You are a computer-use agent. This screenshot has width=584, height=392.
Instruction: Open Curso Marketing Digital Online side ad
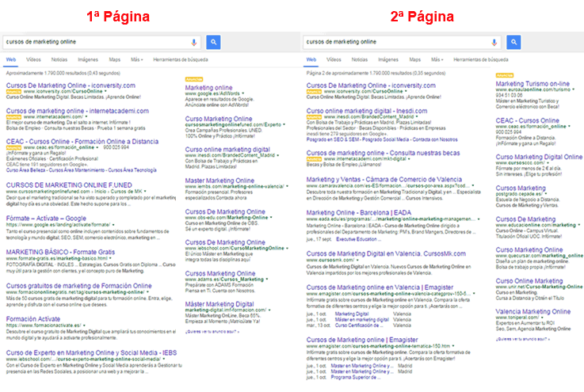tap(539, 157)
